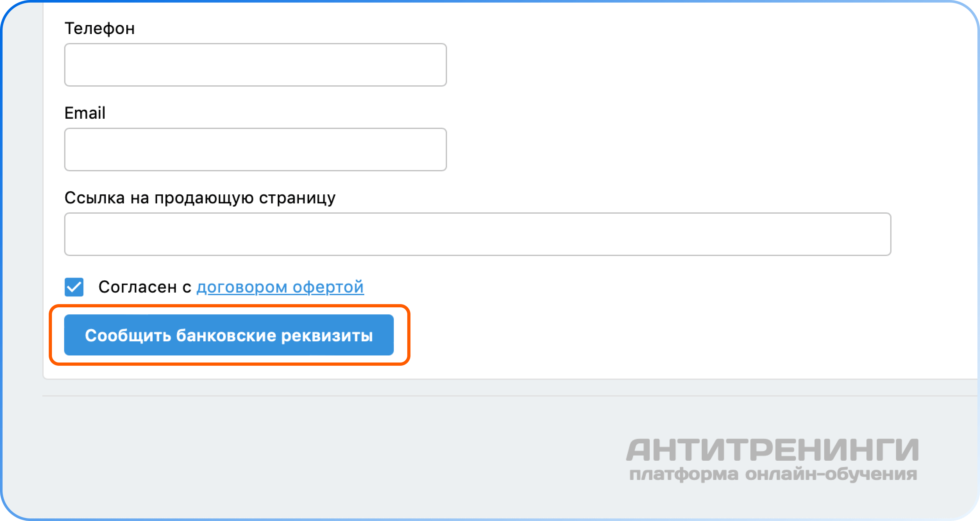Toggle the blue checkmark box
The image size is (980, 521).
coord(74,287)
